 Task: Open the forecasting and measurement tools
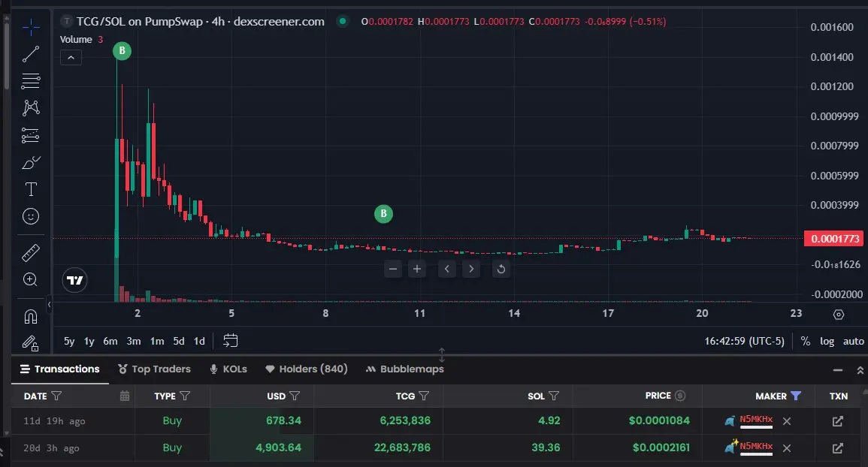[31, 135]
